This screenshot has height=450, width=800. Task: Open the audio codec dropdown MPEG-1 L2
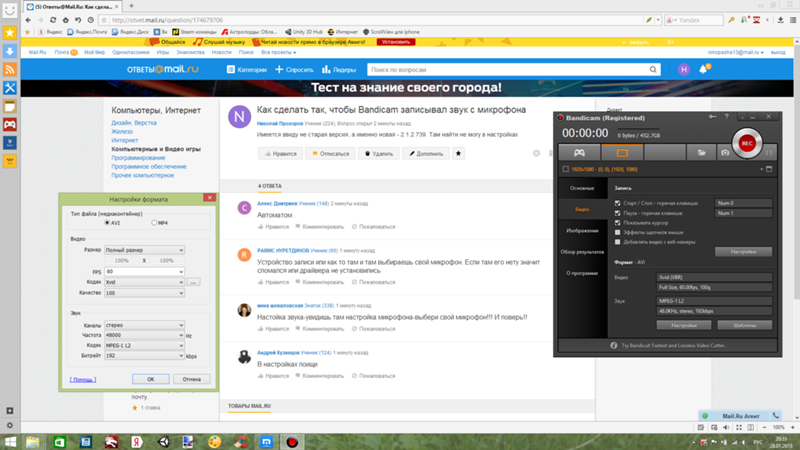[x=144, y=345]
